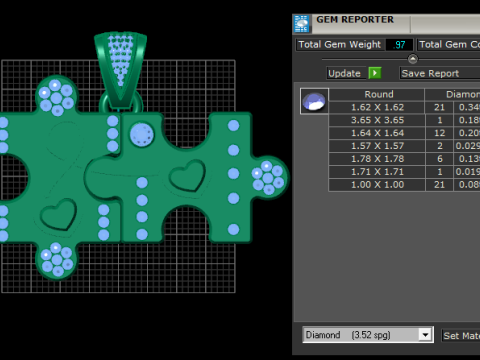Click the Save Report button

[x=439, y=73]
